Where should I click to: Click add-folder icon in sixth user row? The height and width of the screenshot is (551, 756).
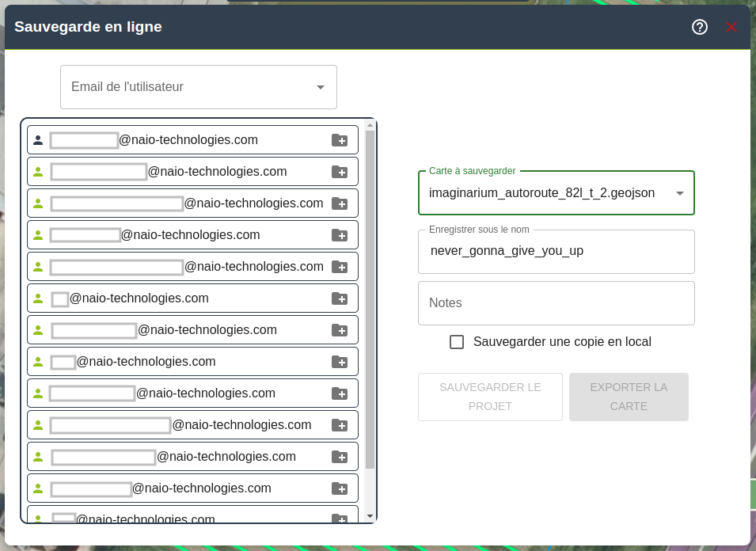pos(339,298)
